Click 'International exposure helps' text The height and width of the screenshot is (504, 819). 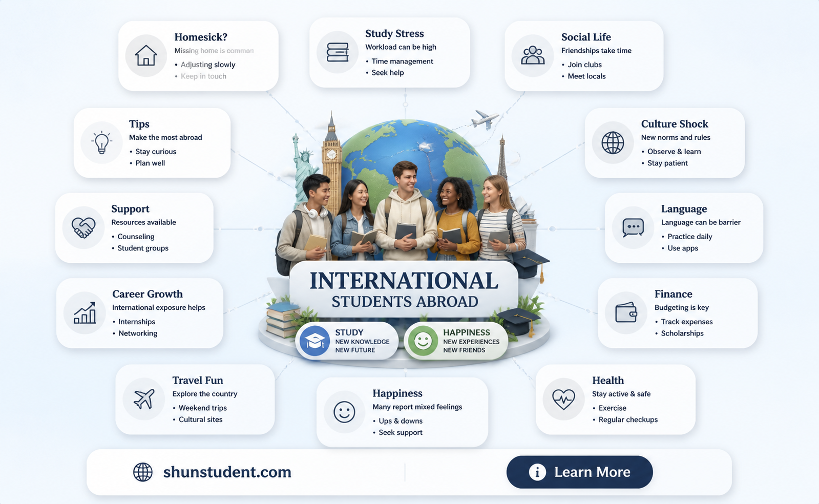(x=158, y=307)
